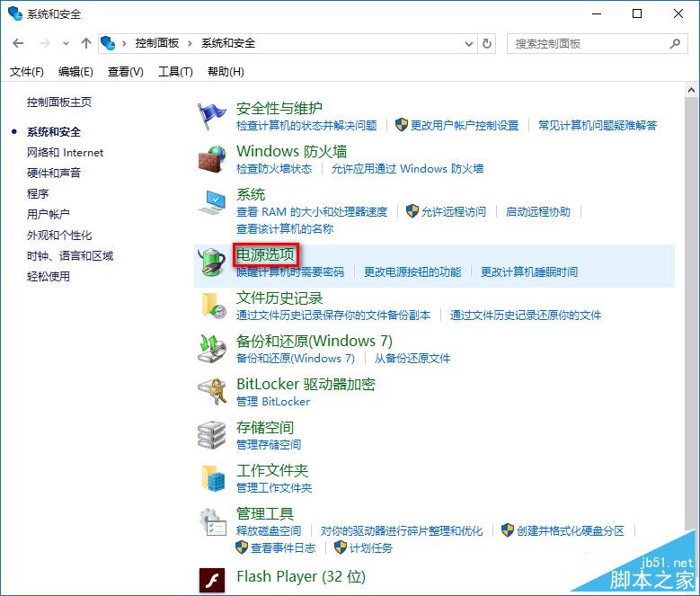Open the 文件(F) menu
Viewport: 700px width, 596px height.
26,72
